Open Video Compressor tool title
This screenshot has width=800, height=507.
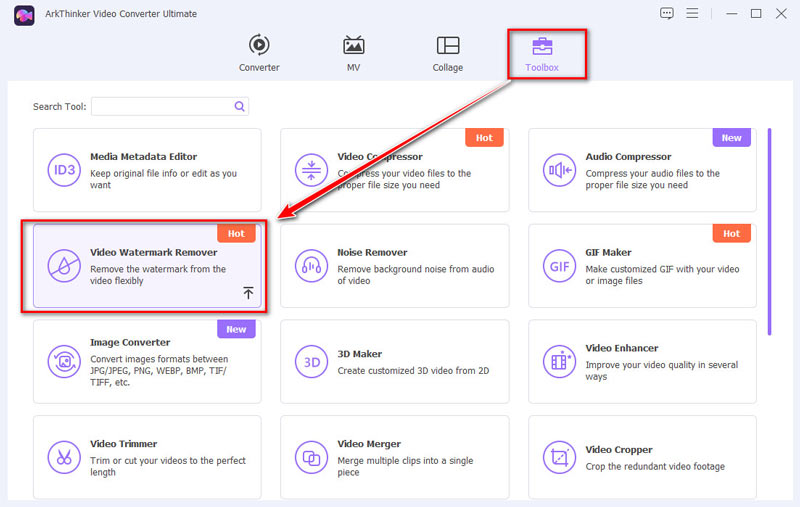pos(380,157)
